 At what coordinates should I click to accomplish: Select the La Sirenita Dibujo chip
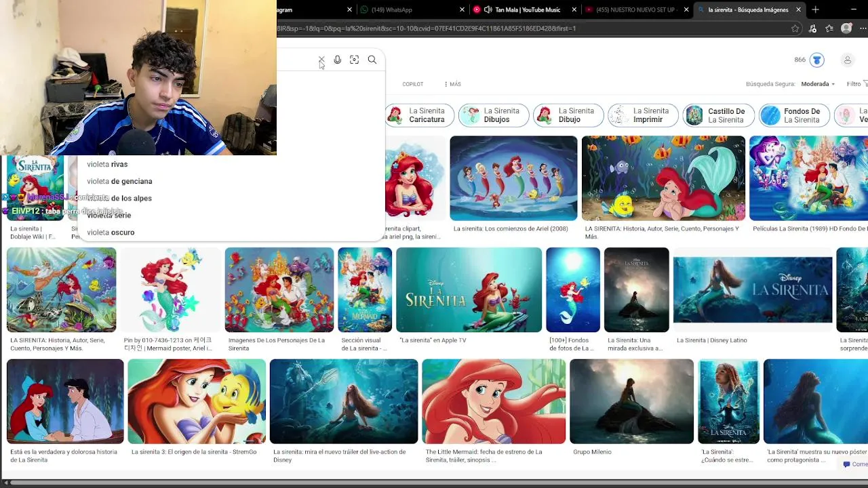tap(568, 115)
